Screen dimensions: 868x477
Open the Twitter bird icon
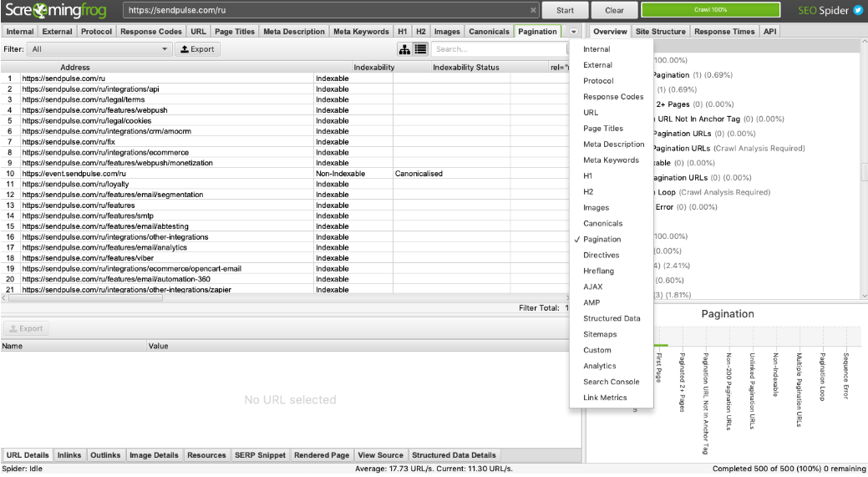click(x=857, y=11)
